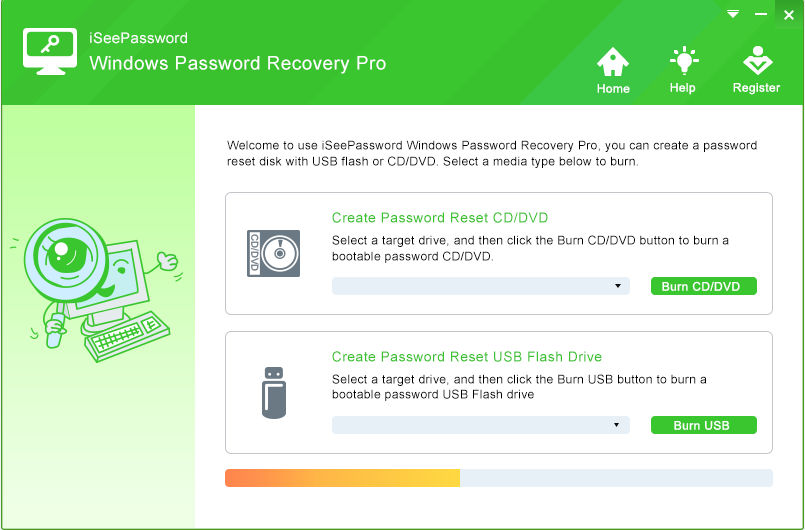Open the CD/DVD target drive combo box
Screen dimensions: 805x530
pos(481,286)
